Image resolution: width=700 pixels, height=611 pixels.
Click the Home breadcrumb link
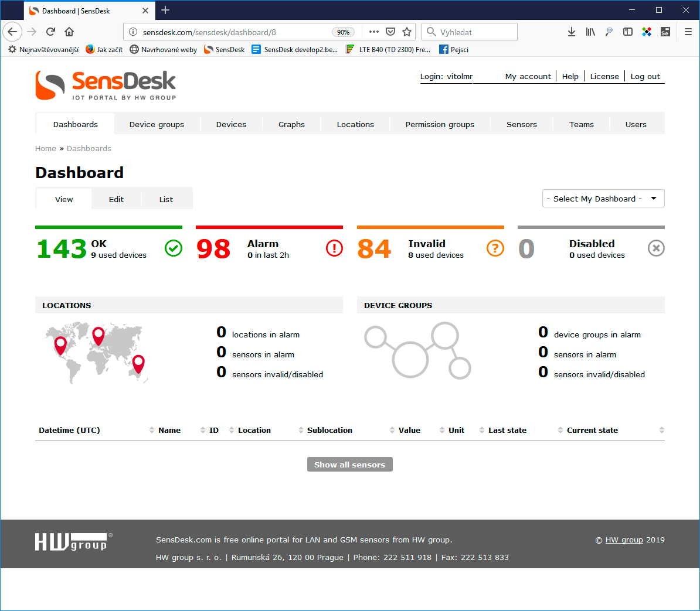46,149
